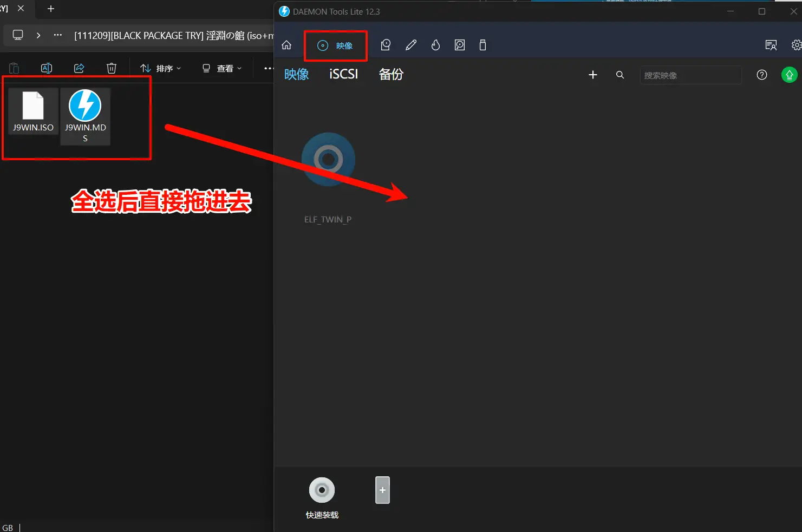Click the Explorer paste icon
Screen dimensions: 802x532
[x=14, y=68]
